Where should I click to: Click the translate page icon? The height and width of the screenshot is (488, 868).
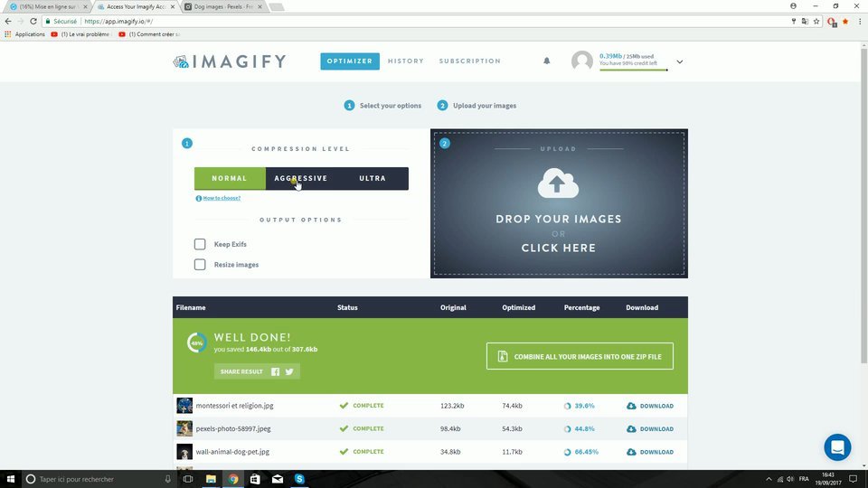pos(805,21)
